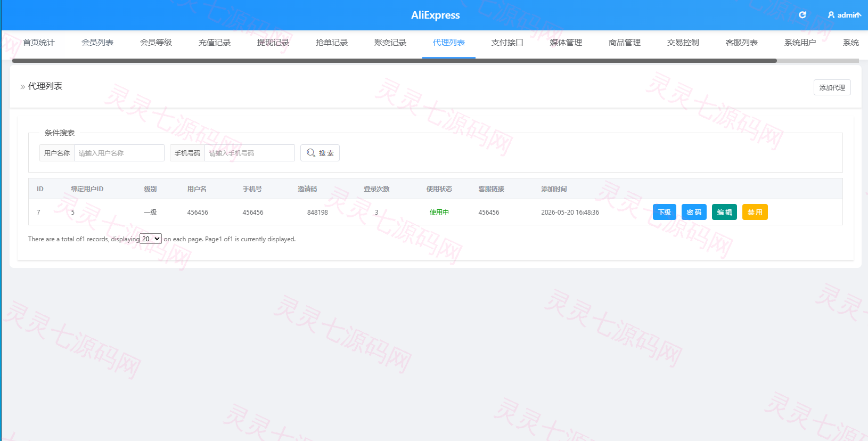Click the timestamp 2026-05-20 16:48:36
This screenshot has height=441, width=868.
[x=570, y=212]
